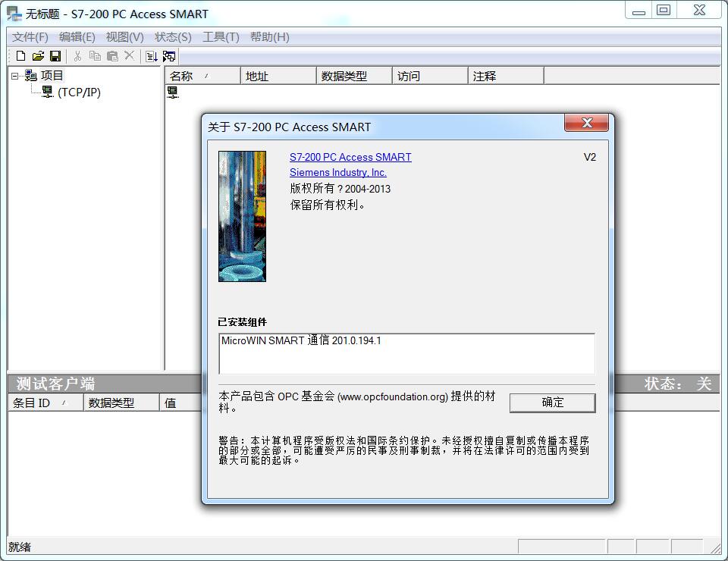Click the V2 version text

pos(590,157)
